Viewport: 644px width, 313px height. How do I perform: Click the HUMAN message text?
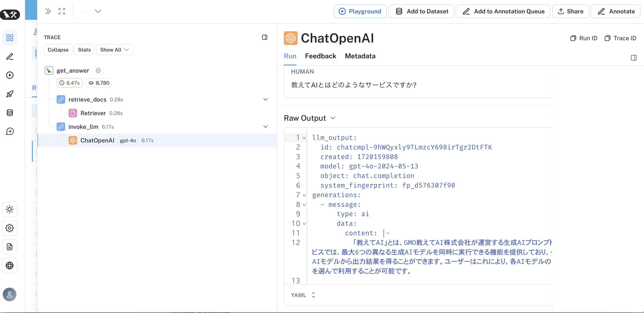[354, 85]
